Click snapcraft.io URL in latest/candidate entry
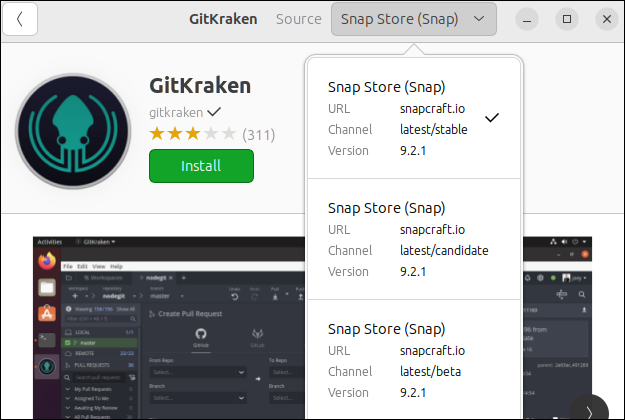The image size is (625, 420). pyautogui.click(x=432, y=230)
